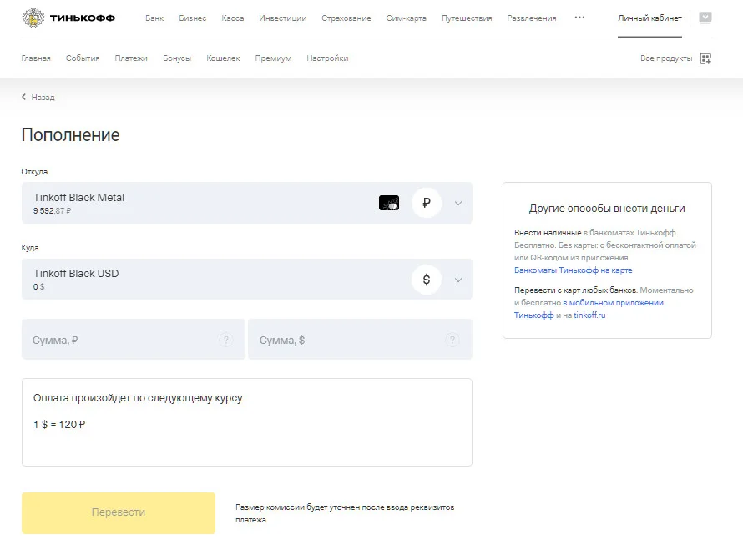Open Развлечения section
Image resolution: width=743 pixels, height=560 pixels.
(x=532, y=18)
